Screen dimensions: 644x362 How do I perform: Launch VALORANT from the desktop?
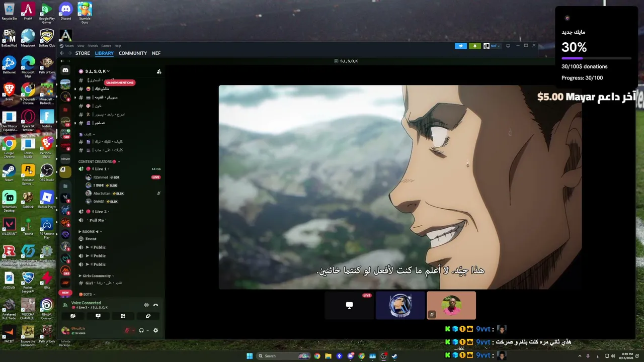pos(9,227)
